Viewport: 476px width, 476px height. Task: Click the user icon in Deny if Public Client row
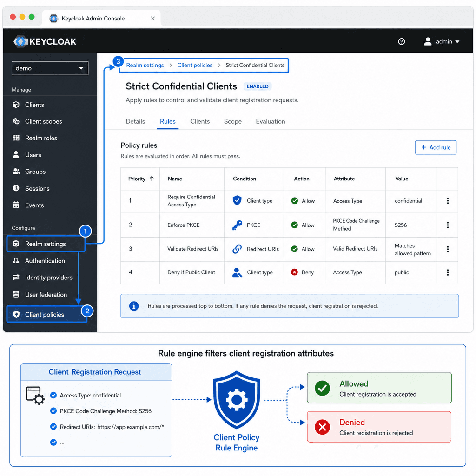click(x=237, y=272)
